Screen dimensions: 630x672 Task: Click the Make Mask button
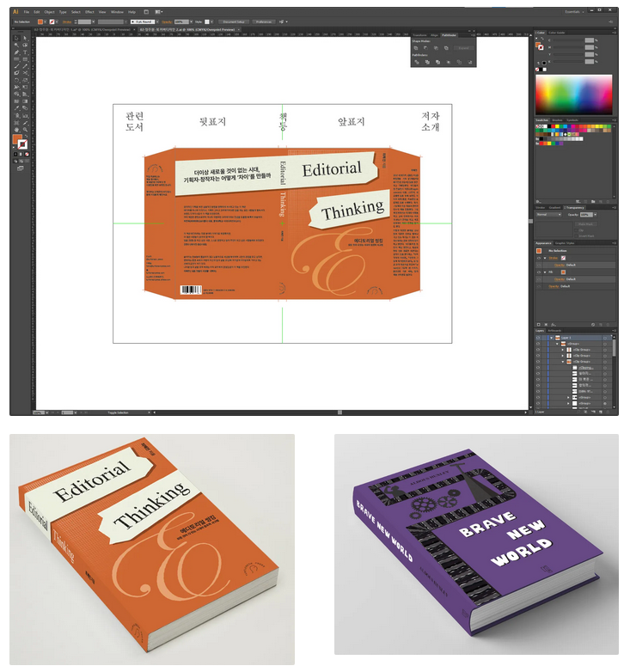pyautogui.click(x=585, y=224)
